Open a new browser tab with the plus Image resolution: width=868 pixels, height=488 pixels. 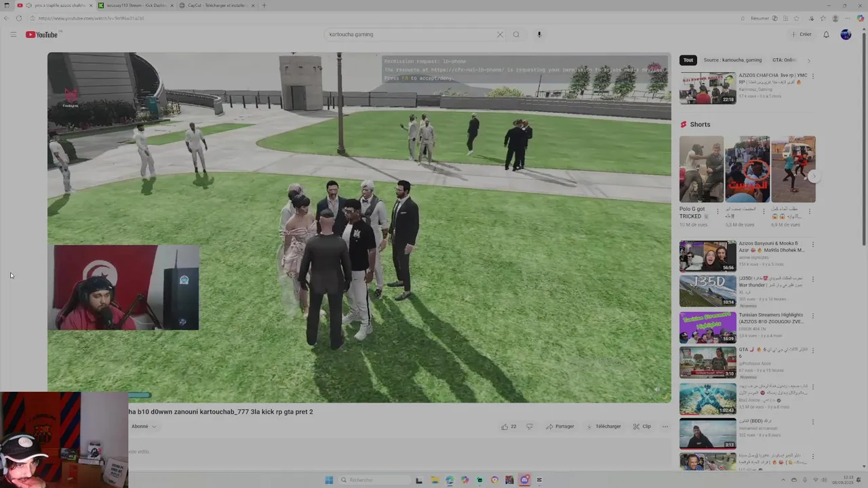coord(264,5)
